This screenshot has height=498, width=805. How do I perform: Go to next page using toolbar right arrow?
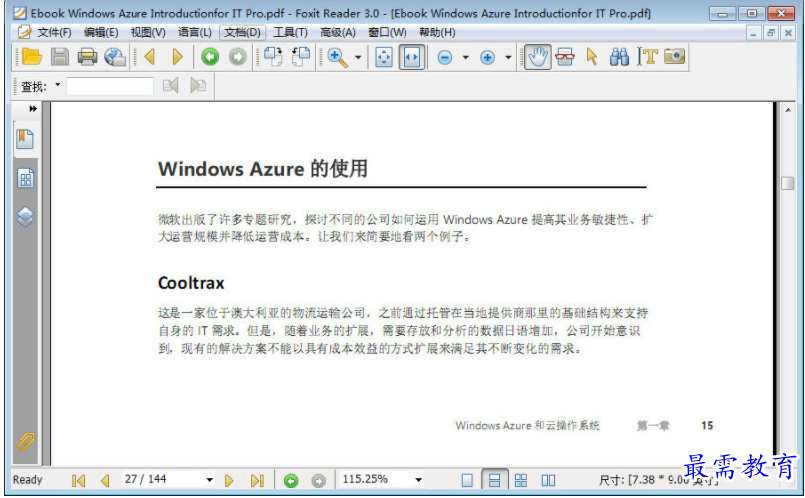coord(177,56)
